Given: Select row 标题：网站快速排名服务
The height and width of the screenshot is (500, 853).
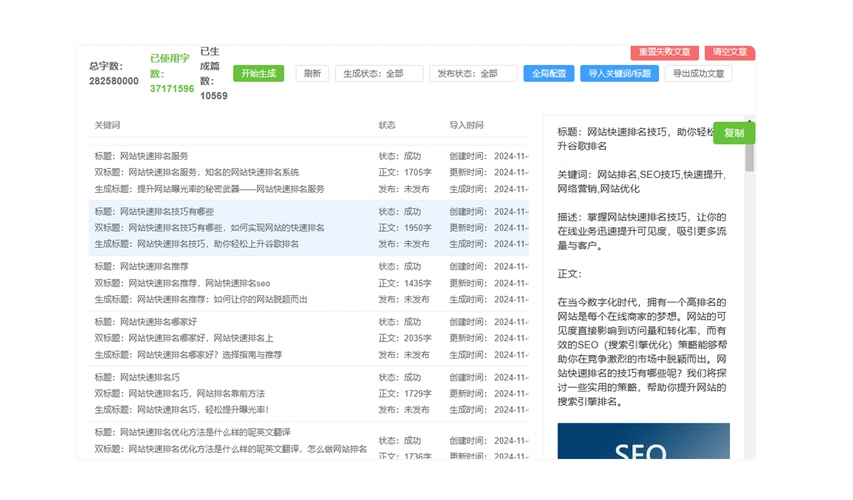Looking at the screenshot, I should pyautogui.click(x=308, y=172).
